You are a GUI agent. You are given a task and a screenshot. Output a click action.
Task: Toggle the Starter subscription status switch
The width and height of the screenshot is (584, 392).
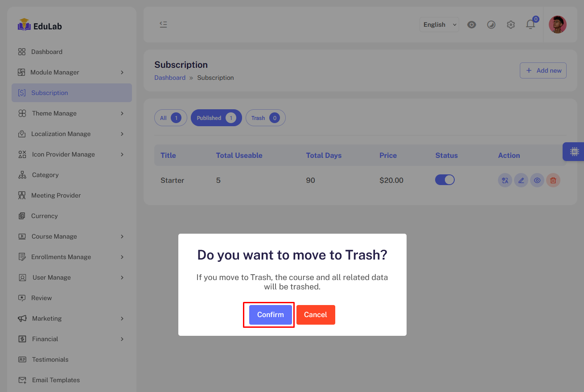[444, 180]
